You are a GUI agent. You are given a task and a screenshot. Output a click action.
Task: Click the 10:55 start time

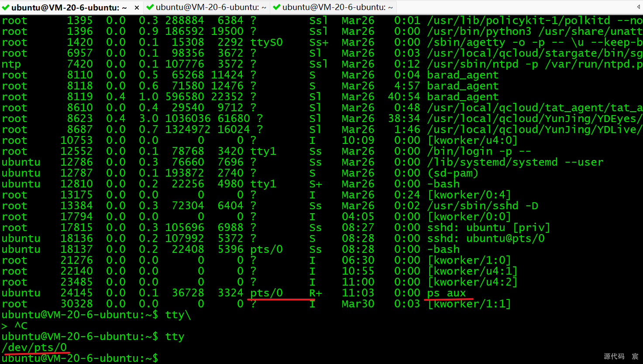point(358,271)
